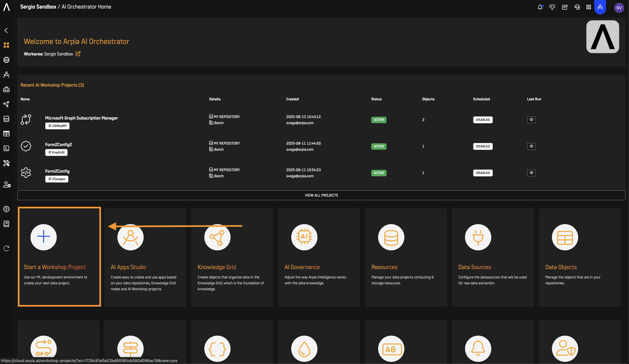Click the large bell icon in bottom row
This screenshot has width=629, height=364.
tap(478, 349)
